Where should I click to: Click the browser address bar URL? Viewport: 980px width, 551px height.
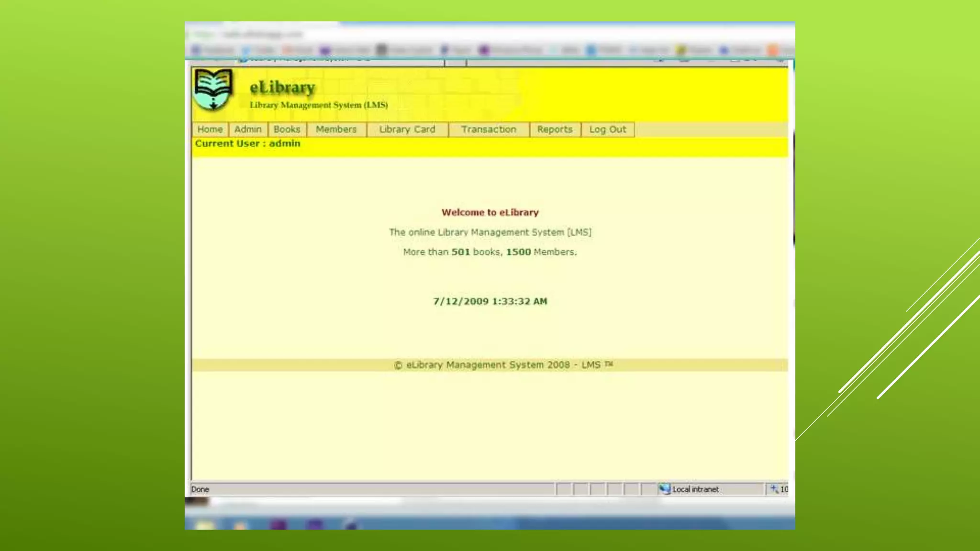coord(263,34)
